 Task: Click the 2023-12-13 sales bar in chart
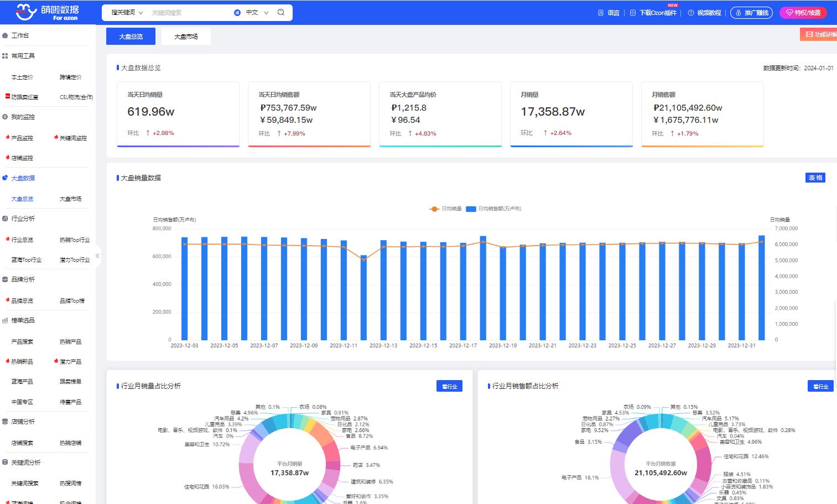(x=383, y=290)
